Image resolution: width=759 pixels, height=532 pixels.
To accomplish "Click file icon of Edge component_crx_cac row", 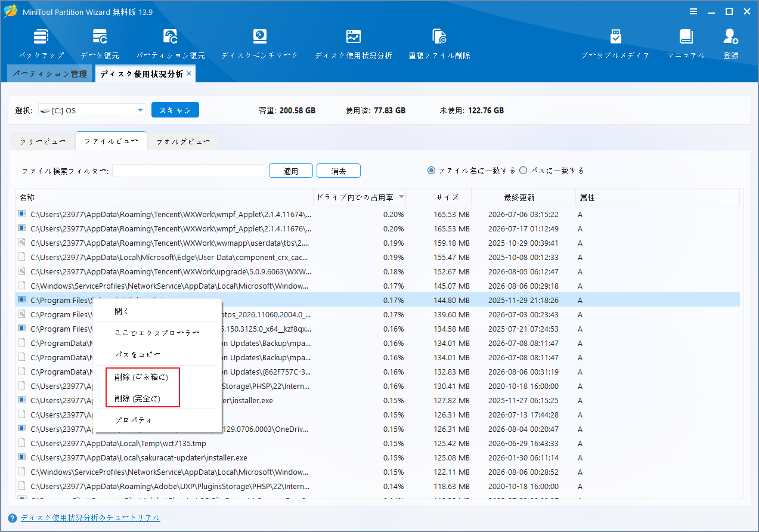I will [x=22, y=257].
